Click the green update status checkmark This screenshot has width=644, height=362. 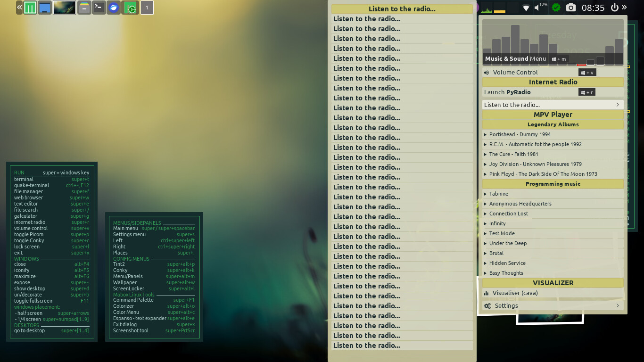pos(556,8)
